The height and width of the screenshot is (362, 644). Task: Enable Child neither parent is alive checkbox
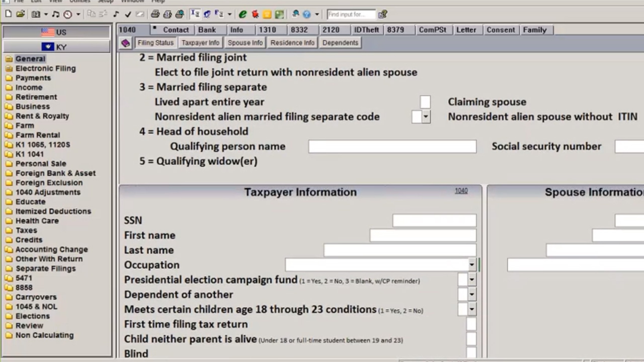tap(471, 339)
